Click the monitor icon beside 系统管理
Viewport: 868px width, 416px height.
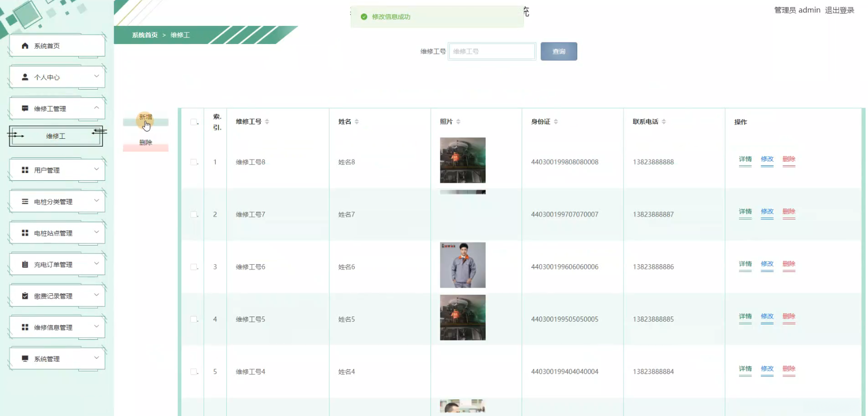(x=25, y=358)
